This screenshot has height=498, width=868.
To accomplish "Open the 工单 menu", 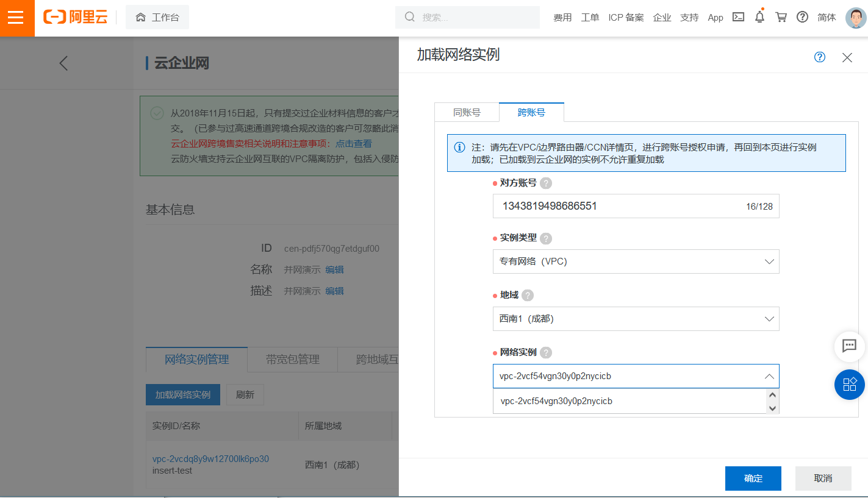I will coord(590,18).
